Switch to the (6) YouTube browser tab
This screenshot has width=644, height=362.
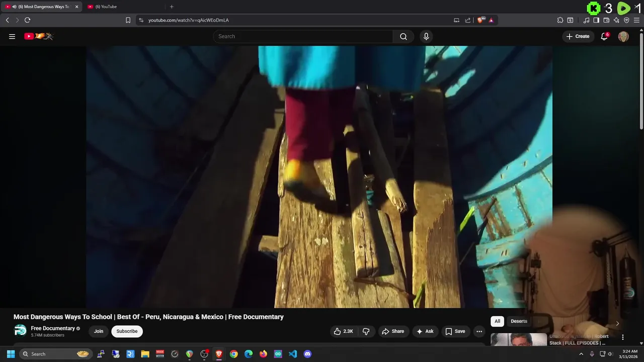click(123, 7)
